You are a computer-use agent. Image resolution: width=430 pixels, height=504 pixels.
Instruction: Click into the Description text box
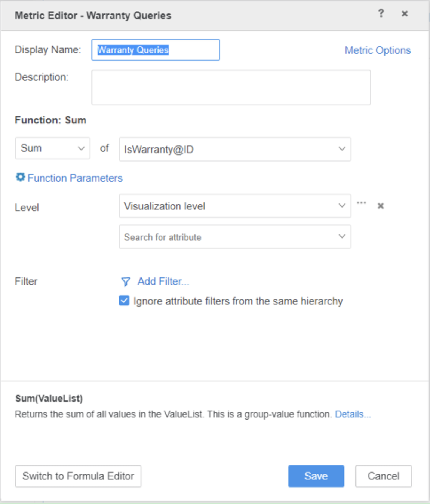pos(231,87)
